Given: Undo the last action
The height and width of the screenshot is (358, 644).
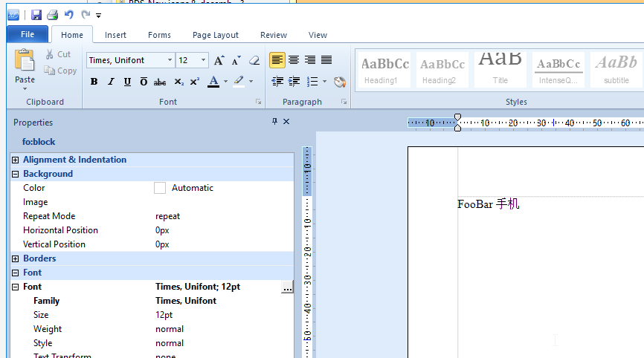Looking at the screenshot, I should click(69, 15).
